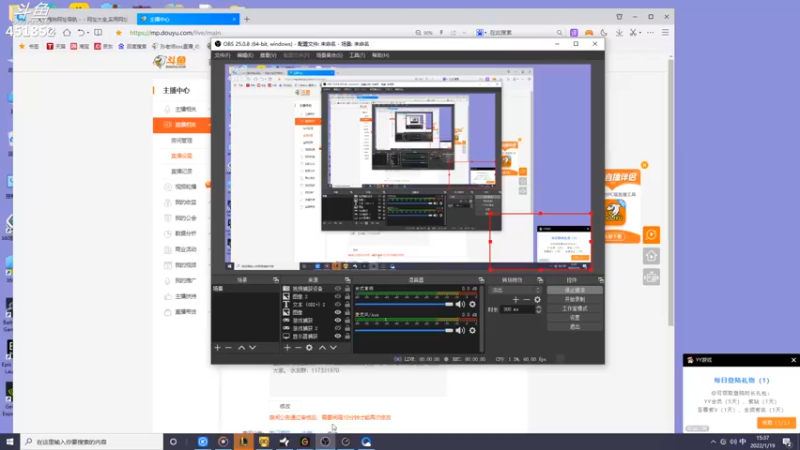Bookmark page with the star icon

[118, 33]
